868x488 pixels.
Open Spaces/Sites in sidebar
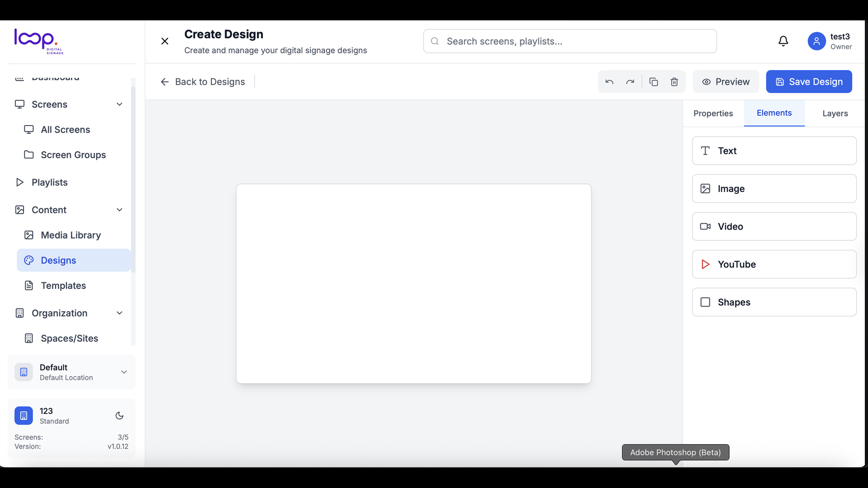point(73,338)
